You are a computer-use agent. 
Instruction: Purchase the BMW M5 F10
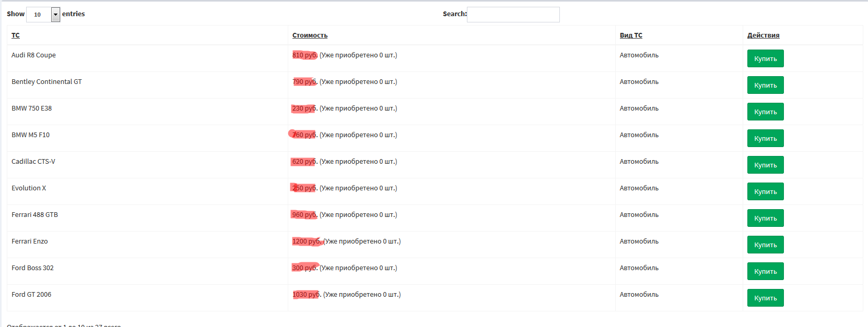click(765, 138)
